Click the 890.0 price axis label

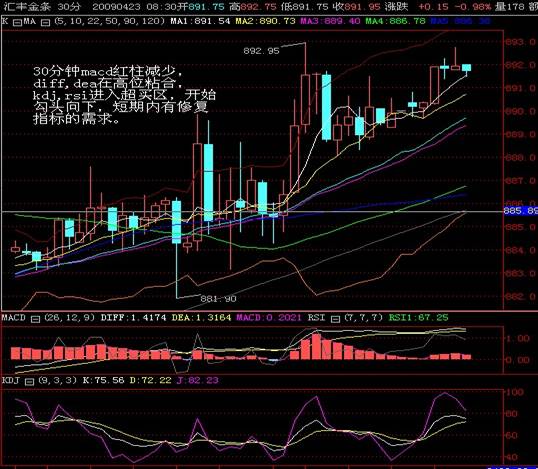[520, 111]
